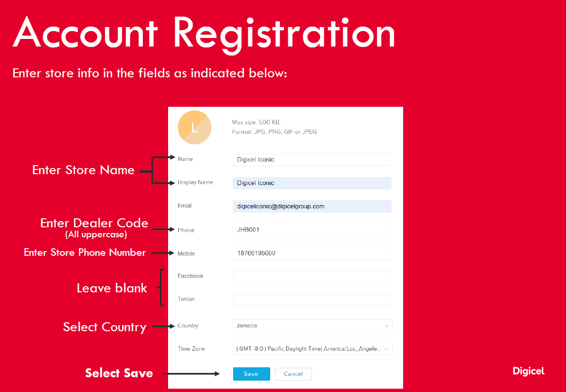The width and height of the screenshot is (566, 392).
Task: Click the Country dropdown chevron arrow
Action: [x=387, y=326]
